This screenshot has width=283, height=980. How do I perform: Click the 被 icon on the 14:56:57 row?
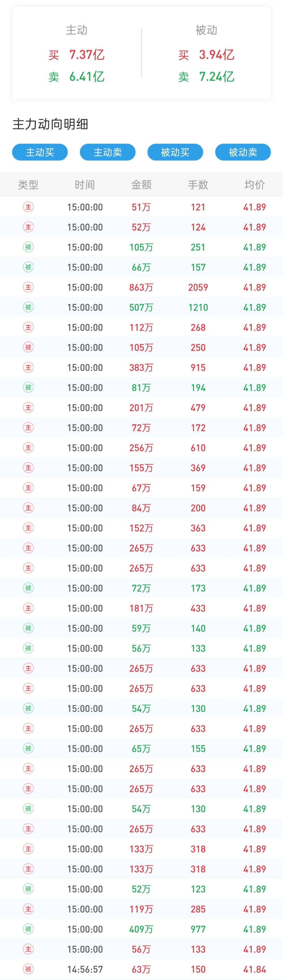coord(28,969)
